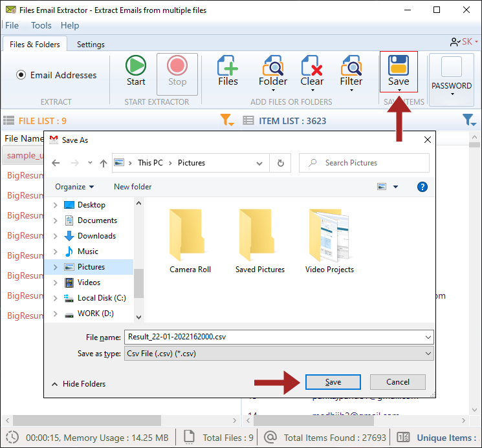Cancel the Save As dialog
Image resolution: width=482 pixels, height=448 pixels.
click(x=397, y=381)
